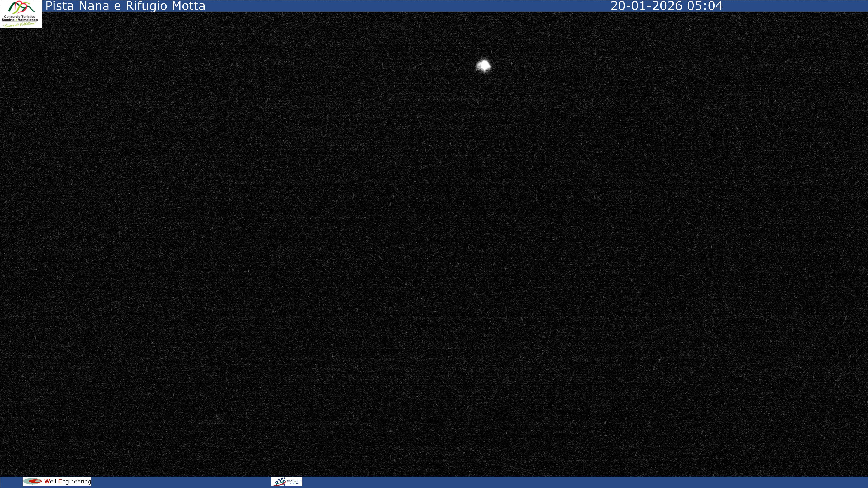The width and height of the screenshot is (868, 488).
Task: Click the 'Cuore di Valtellina' green slogan
Action: pos(19,25)
